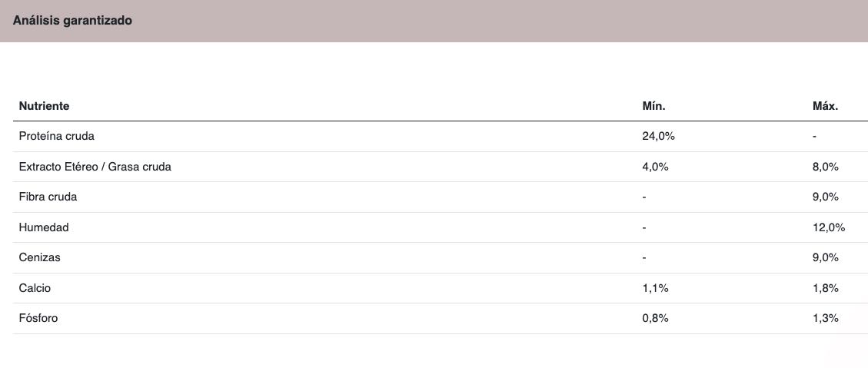Viewport: 868px width, 368px height.
Task: Select Extracto Etéreo / Grasa cruda label
Action: click(x=95, y=167)
